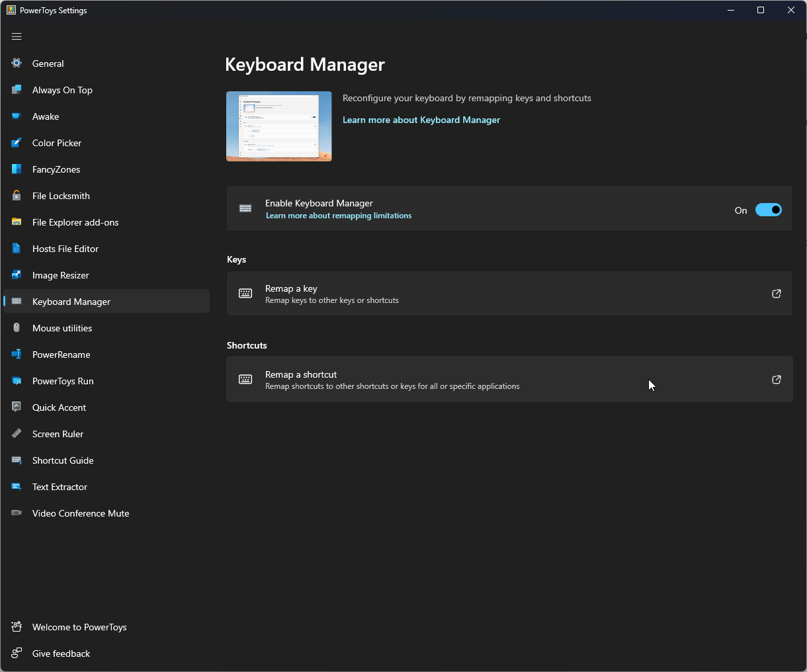This screenshot has height=672, width=807.
Task: Select the Color Picker eyedropper icon
Action: (x=16, y=143)
